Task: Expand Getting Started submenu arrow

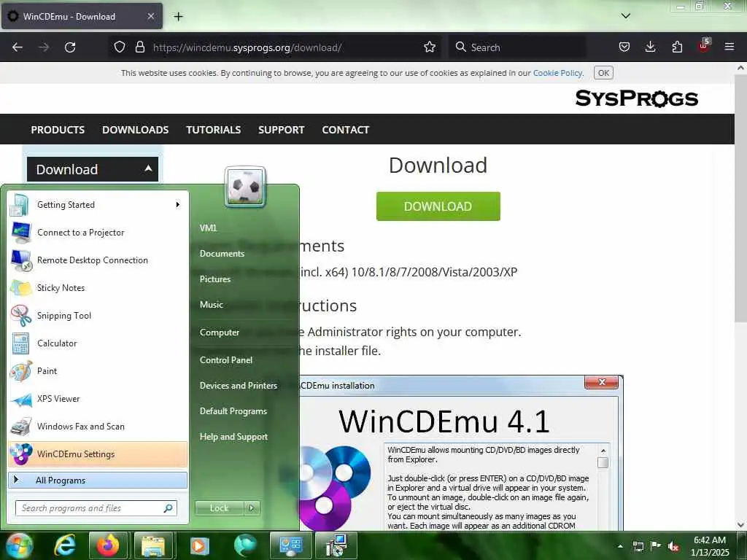Action: pyautogui.click(x=178, y=205)
